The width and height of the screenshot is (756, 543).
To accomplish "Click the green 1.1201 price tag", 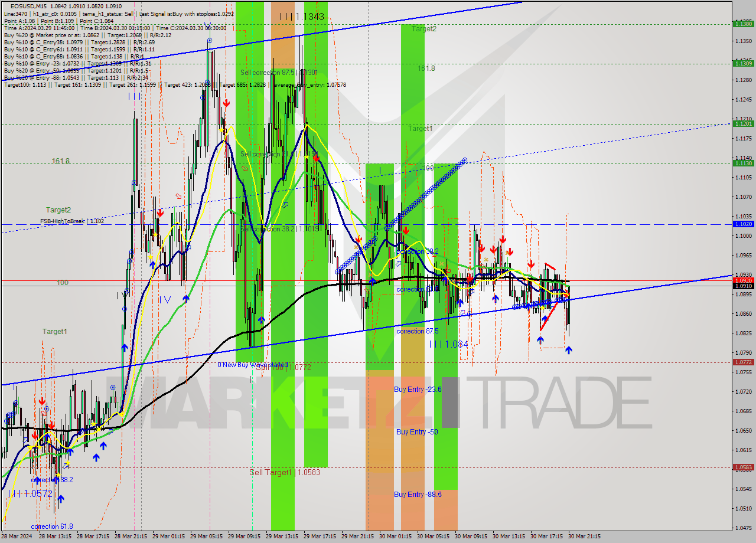I will [742, 123].
